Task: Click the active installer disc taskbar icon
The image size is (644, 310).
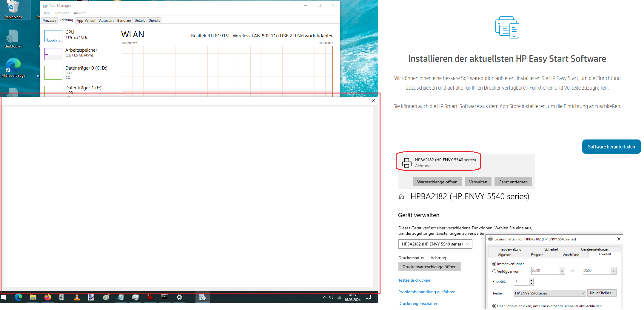Action: 203,297
